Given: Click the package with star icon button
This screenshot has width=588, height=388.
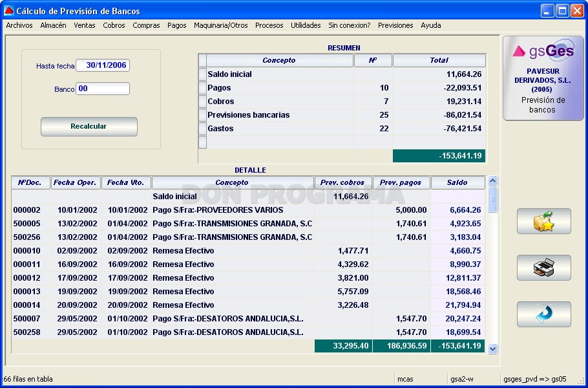Looking at the screenshot, I should [544, 221].
